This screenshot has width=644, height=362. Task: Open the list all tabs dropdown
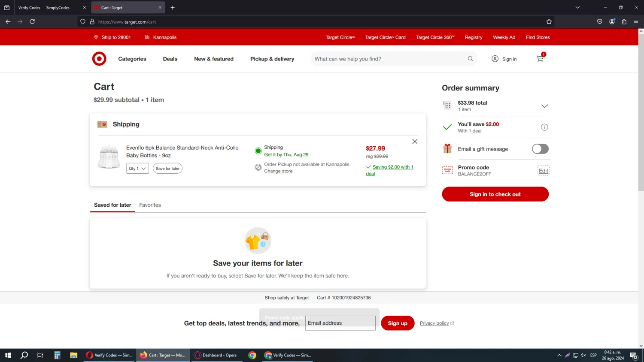pos(577,7)
